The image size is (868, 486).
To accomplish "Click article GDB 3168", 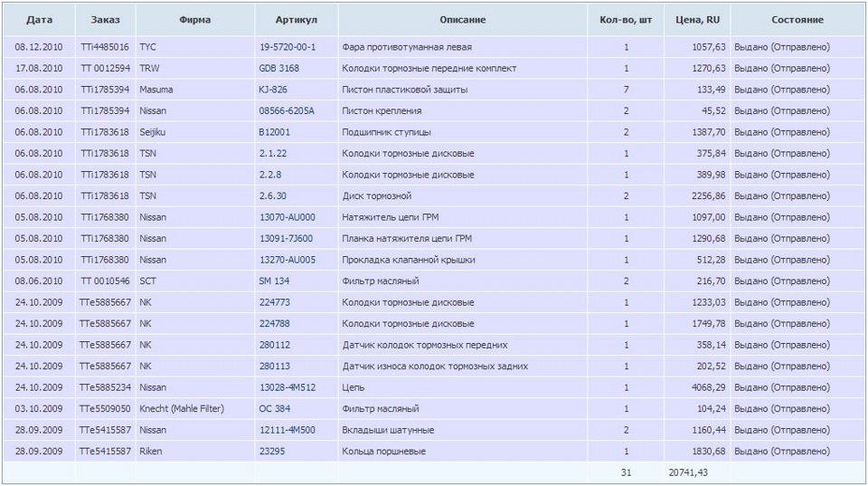I will 279,69.
